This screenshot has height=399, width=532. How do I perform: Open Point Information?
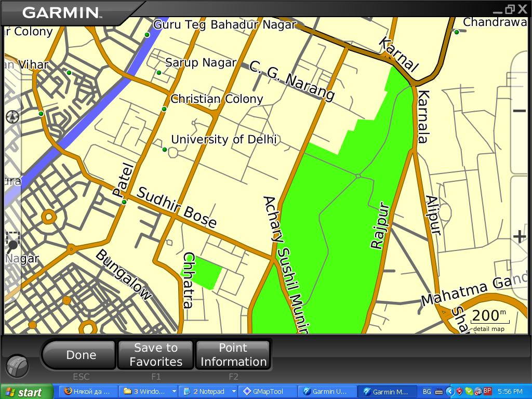[233, 355]
